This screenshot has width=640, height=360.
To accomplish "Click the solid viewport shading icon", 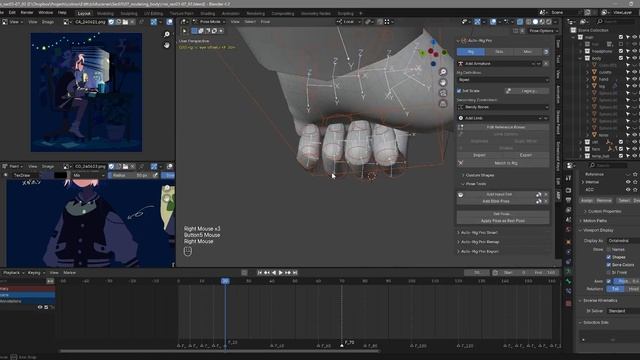I will click(535, 22).
